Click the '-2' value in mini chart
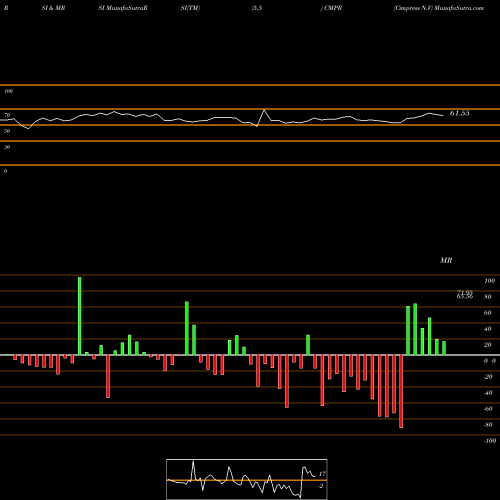 pos(321,486)
